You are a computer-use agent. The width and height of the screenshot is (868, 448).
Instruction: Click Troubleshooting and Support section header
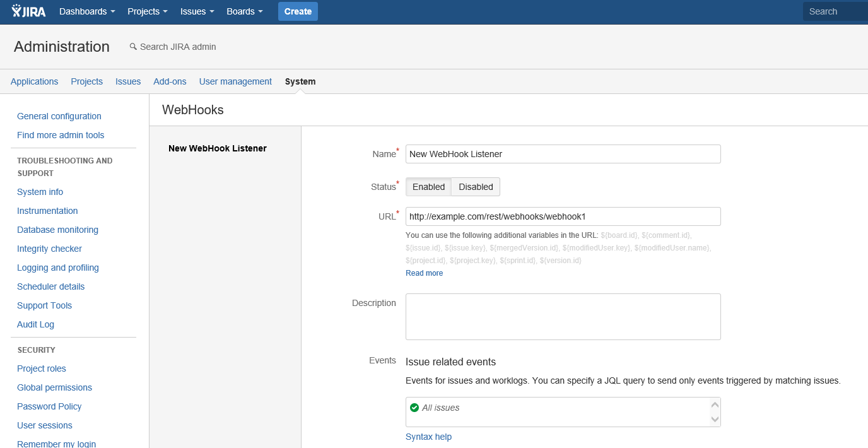click(x=65, y=167)
